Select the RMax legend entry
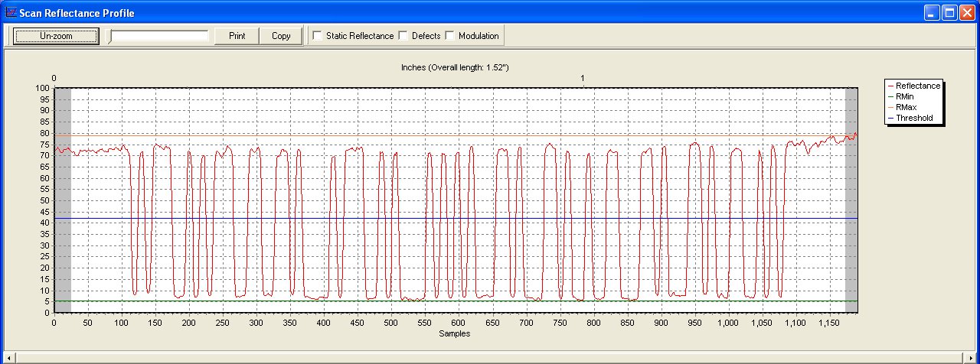Viewport: 980px width, 364px height. (906, 108)
